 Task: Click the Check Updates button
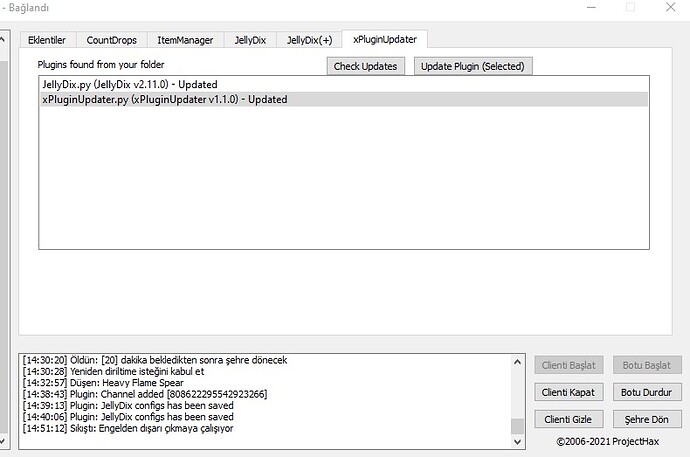(365, 66)
